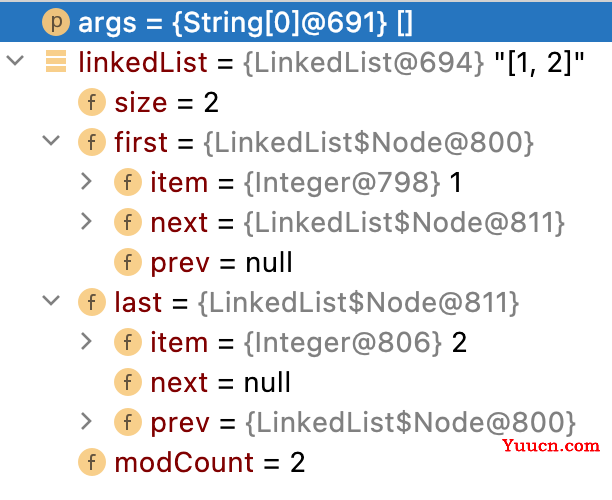Collapse the first node field
Viewport: 612px width, 500px height.
[x=51, y=141]
